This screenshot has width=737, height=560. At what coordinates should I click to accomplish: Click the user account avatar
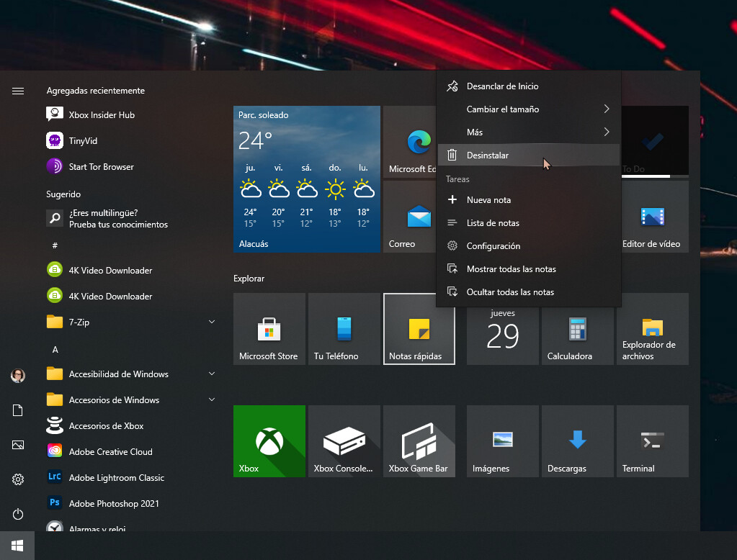(x=18, y=375)
